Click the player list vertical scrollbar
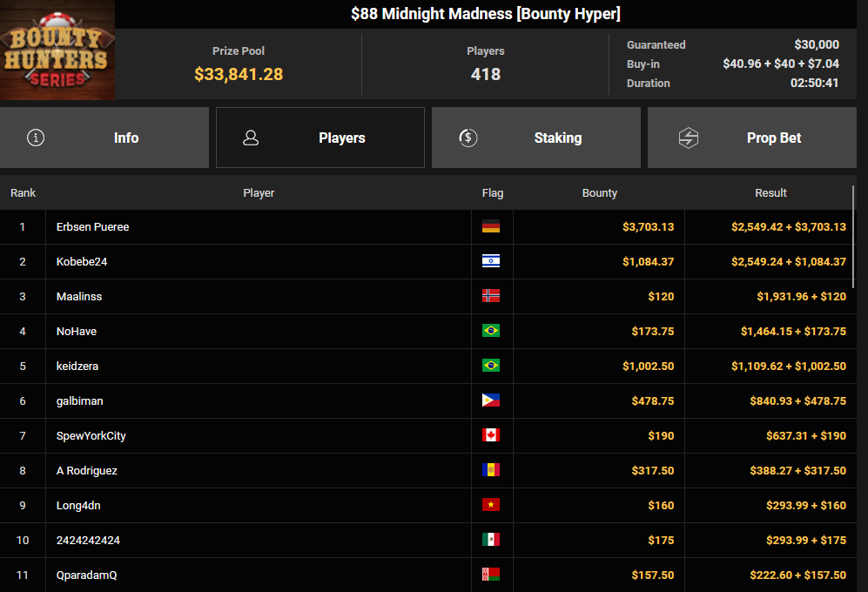 coord(853,235)
